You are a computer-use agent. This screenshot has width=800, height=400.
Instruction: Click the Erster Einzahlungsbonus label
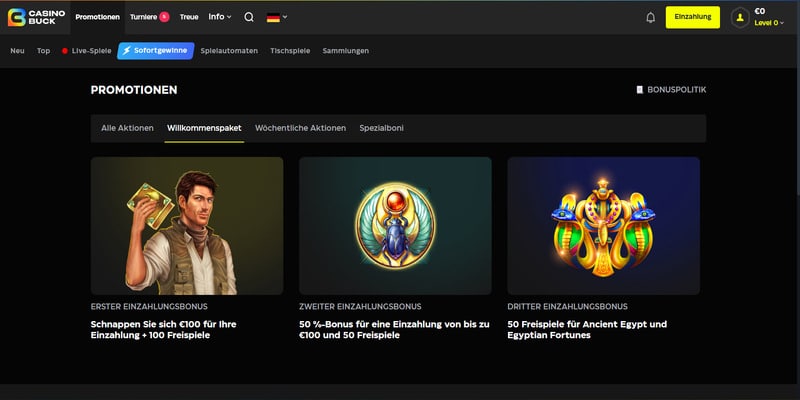[x=149, y=307]
